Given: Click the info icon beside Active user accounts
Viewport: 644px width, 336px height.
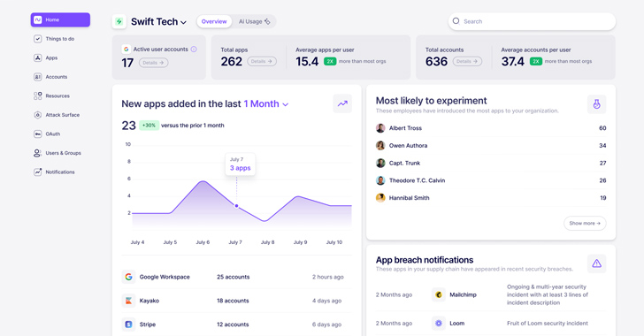Looking at the screenshot, I should pyautogui.click(x=194, y=50).
